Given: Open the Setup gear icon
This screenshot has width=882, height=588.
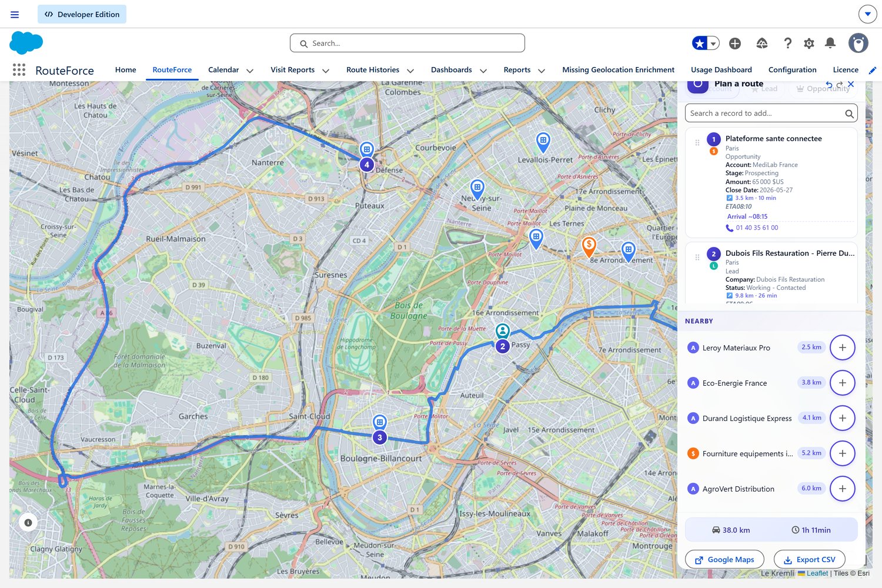Looking at the screenshot, I should point(809,43).
